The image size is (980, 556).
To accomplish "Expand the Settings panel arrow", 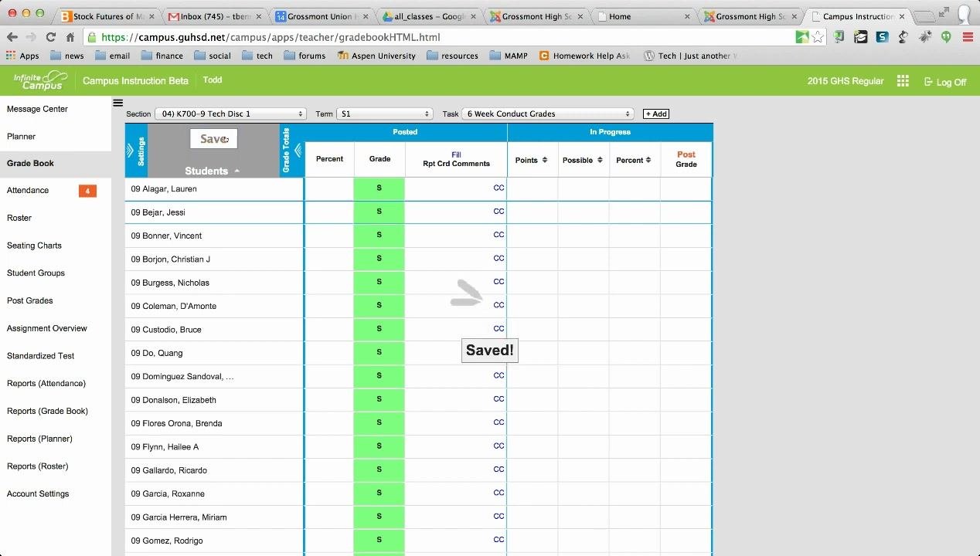I will coord(130,151).
